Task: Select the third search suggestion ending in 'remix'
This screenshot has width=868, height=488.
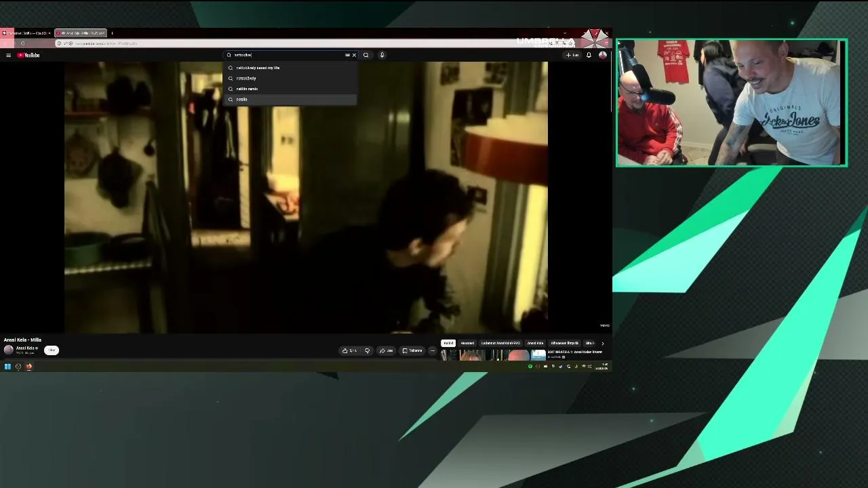Action: pyautogui.click(x=290, y=89)
